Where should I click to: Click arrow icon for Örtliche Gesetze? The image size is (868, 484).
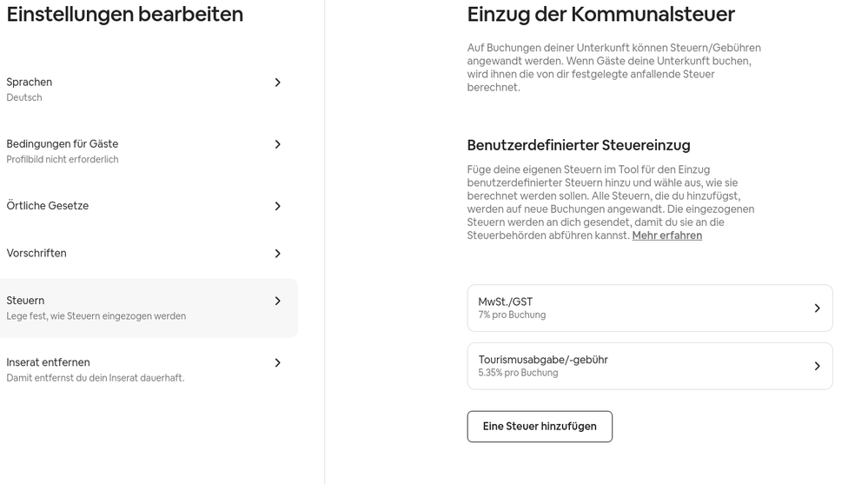coord(278,206)
